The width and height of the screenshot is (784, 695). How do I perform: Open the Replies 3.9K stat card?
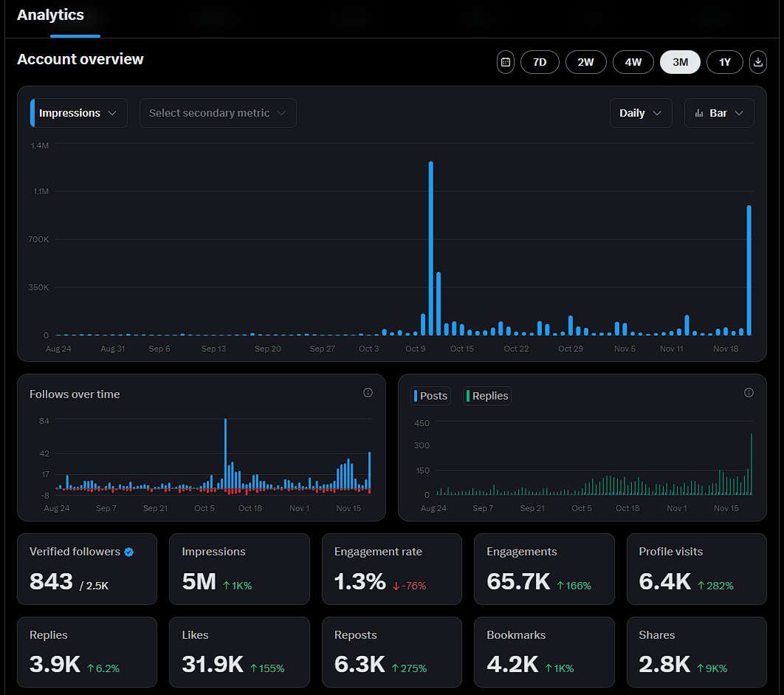coord(87,652)
